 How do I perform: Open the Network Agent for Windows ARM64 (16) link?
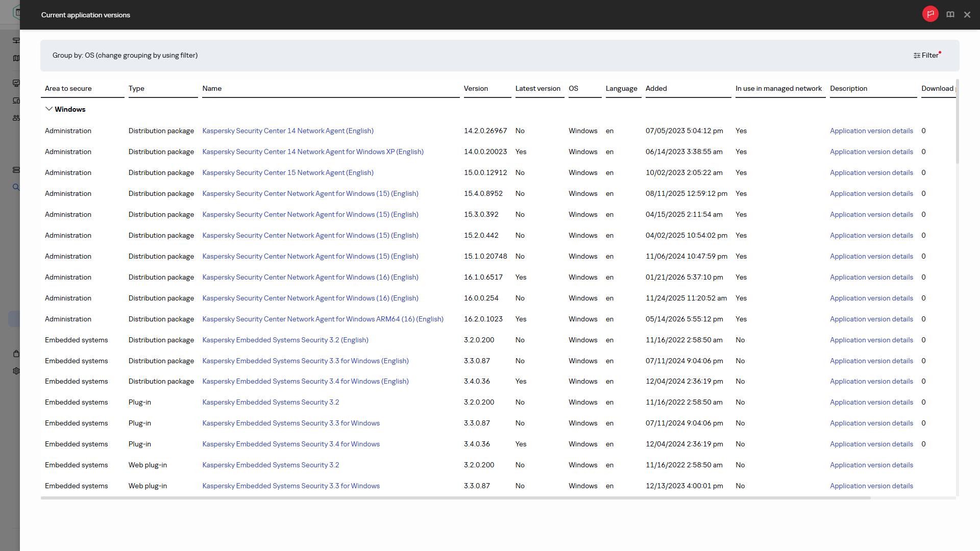[x=323, y=319]
